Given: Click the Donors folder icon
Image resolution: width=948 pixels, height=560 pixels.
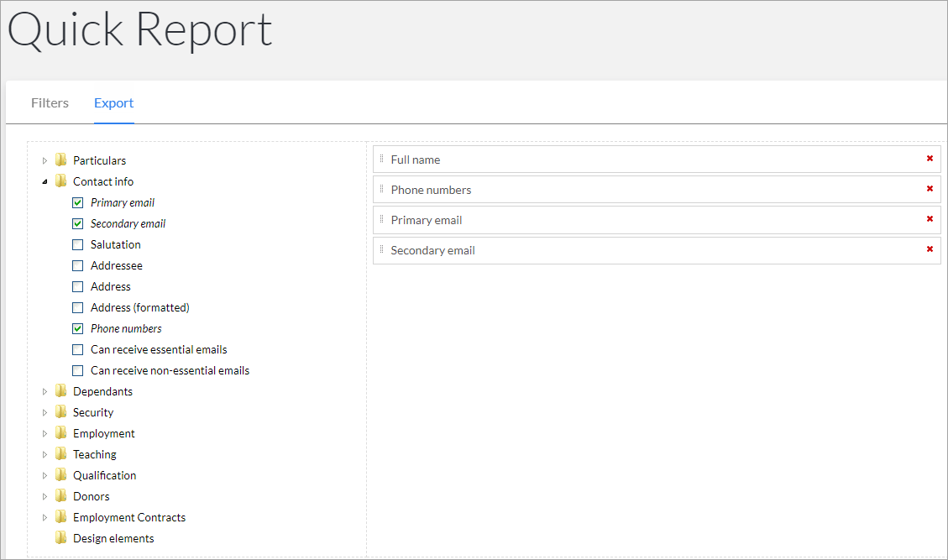Looking at the screenshot, I should (x=60, y=496).
